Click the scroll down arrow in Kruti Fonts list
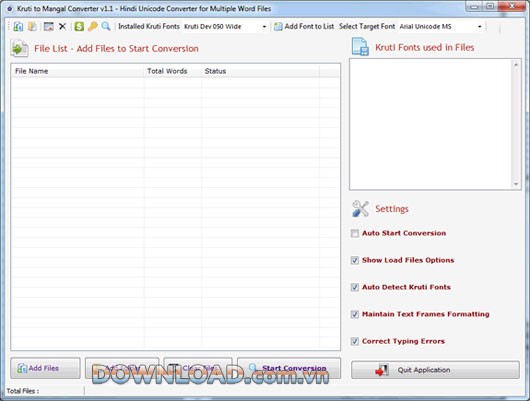530x401 pixels. (x=516, y=184)
